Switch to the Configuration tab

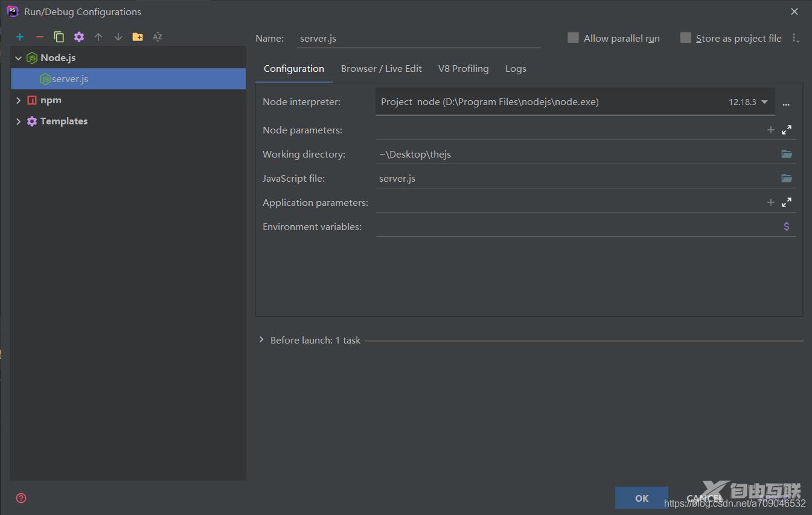click(294, 69)
